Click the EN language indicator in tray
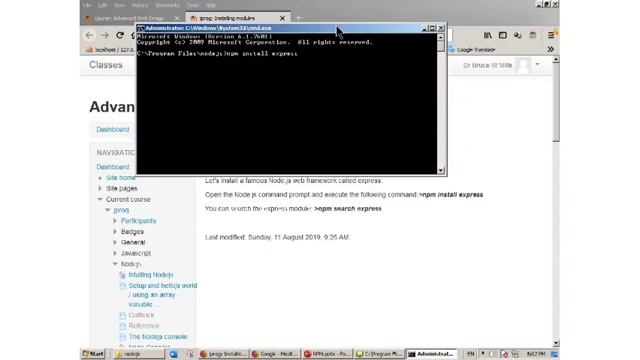 [470, 354]
